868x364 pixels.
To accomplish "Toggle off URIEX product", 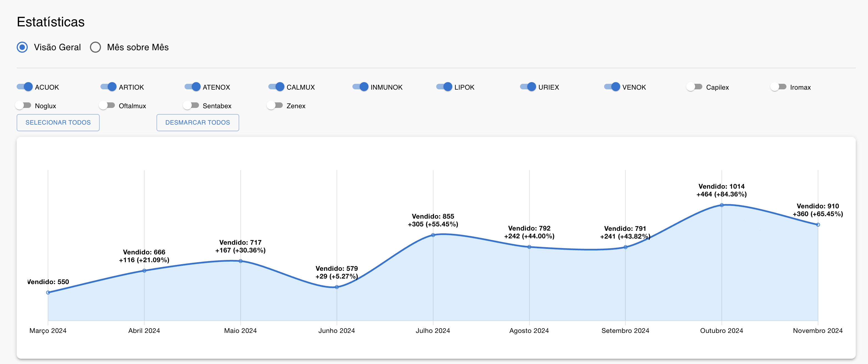I will tap(528, 87).
